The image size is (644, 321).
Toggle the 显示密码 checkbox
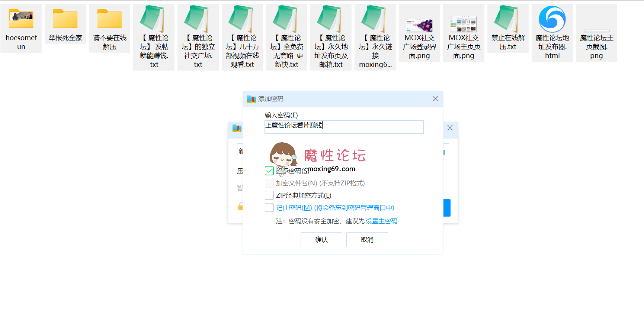269,171
